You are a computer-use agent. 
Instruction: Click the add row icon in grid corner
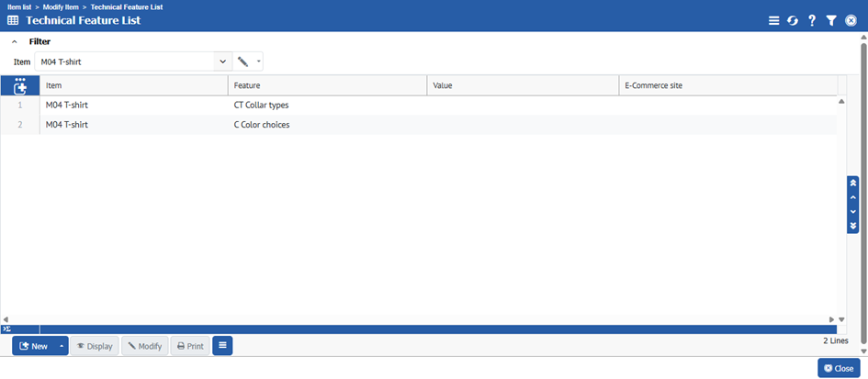pyautogui.click(x=19, y=86)
